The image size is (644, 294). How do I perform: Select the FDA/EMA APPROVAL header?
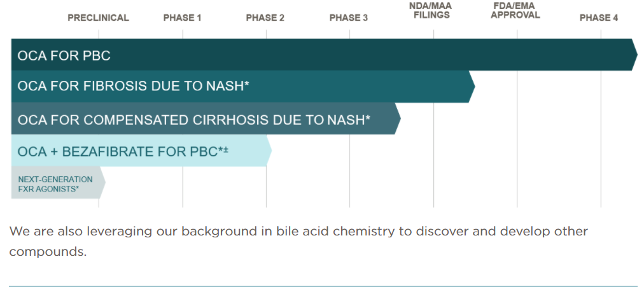tap(515, 11)
